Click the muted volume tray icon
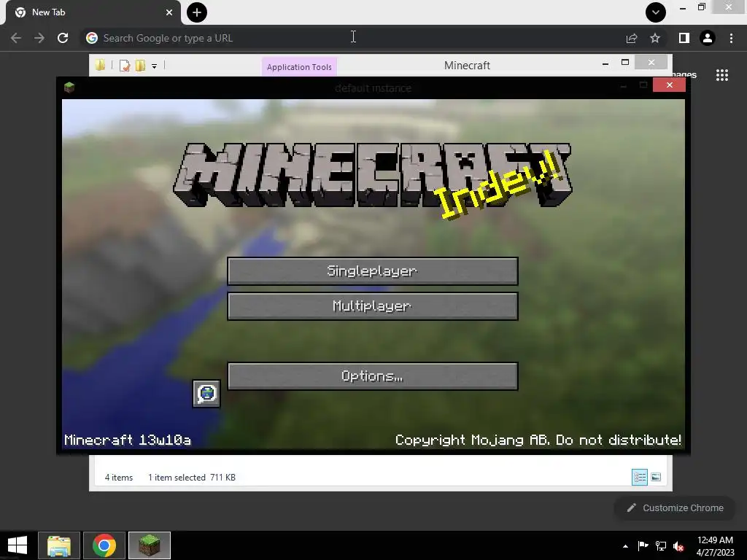This screenshot has width=747, height=560. 679,546
